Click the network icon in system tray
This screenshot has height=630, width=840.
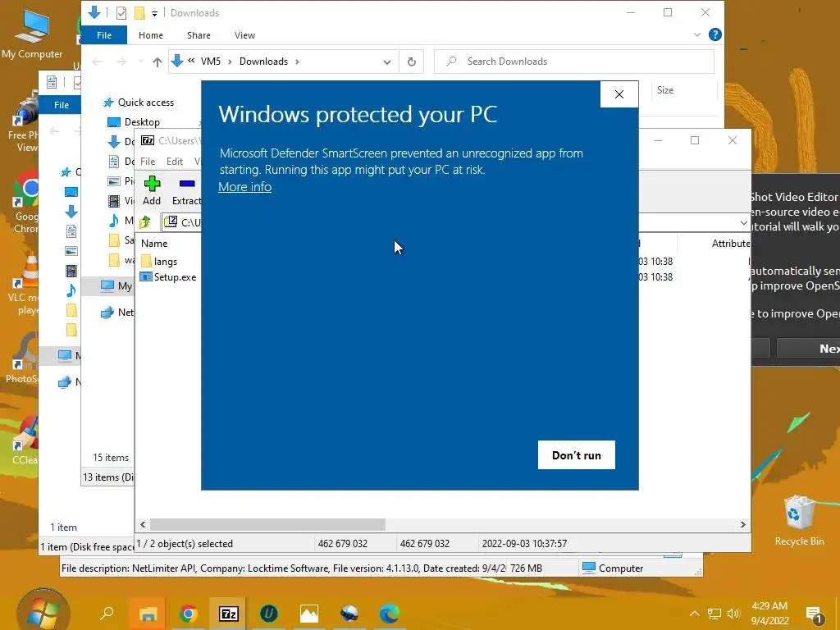click(x=714, y=614)
